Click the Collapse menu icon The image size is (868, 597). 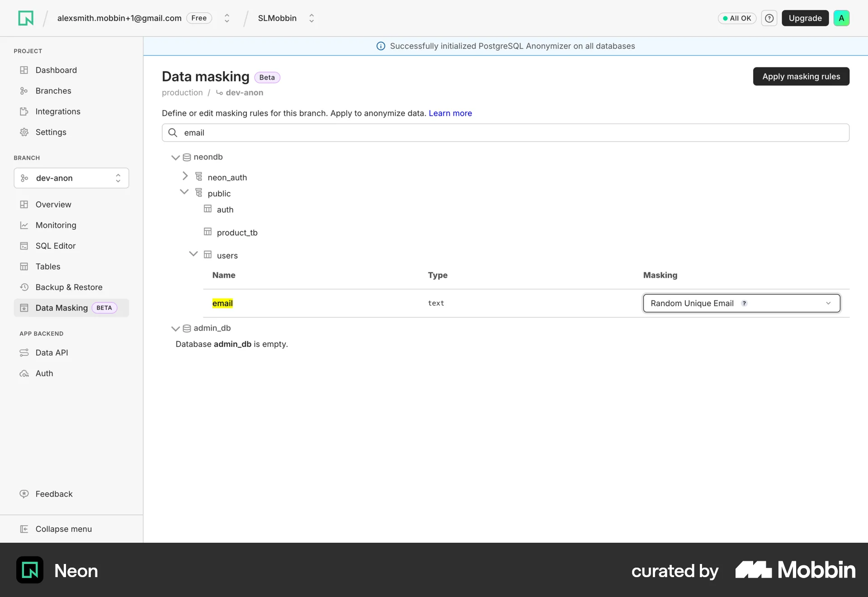[x=24, y=529]
